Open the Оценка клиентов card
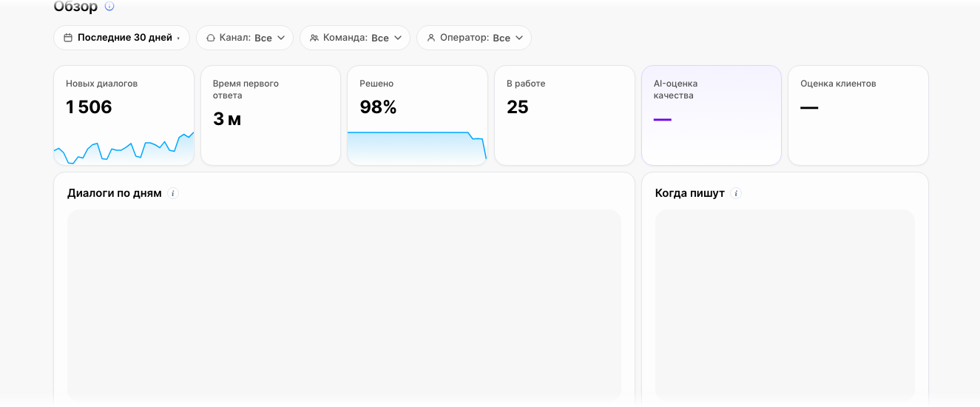 pyautogui.click(x=858, y=115)
